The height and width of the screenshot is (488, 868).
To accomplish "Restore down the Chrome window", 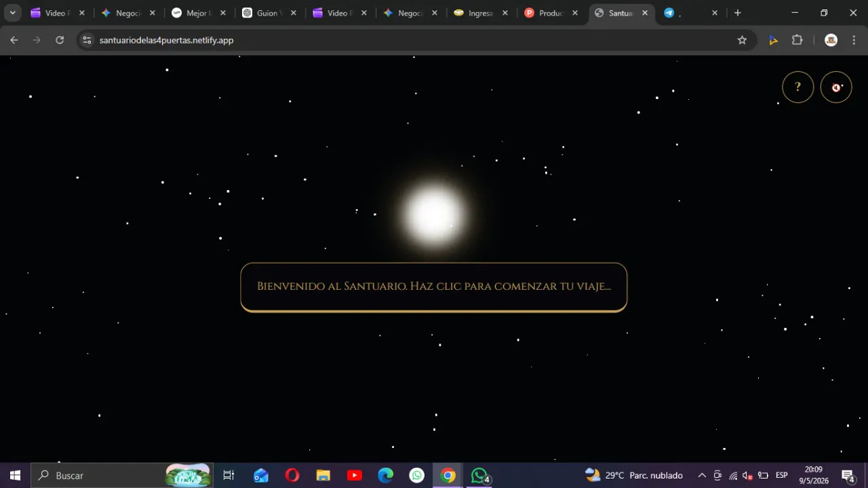I will pos(824,13).
